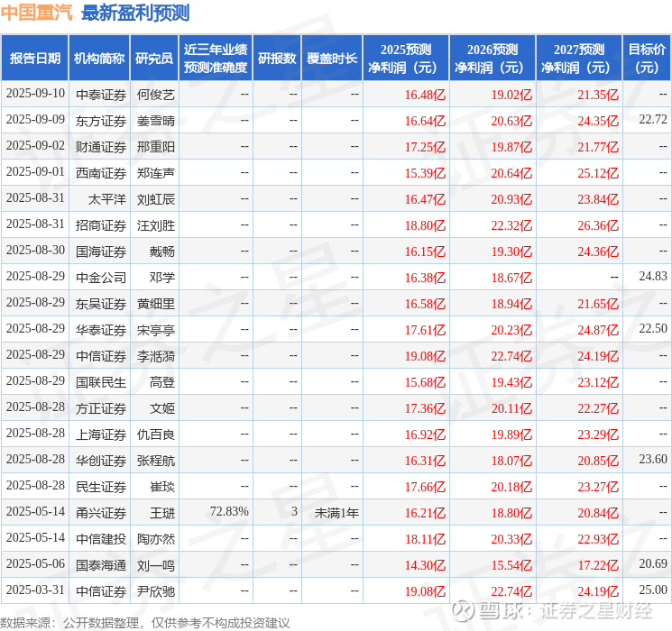Click the 报告日期 column header

(34, 59)
